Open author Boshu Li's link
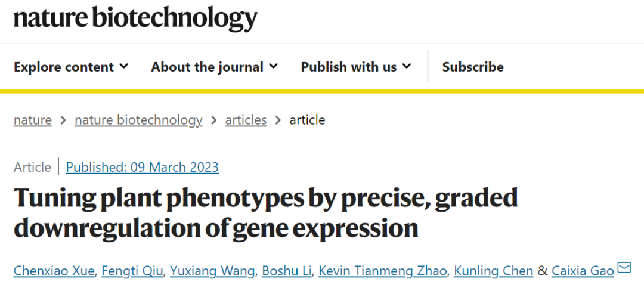 [287, 271]
